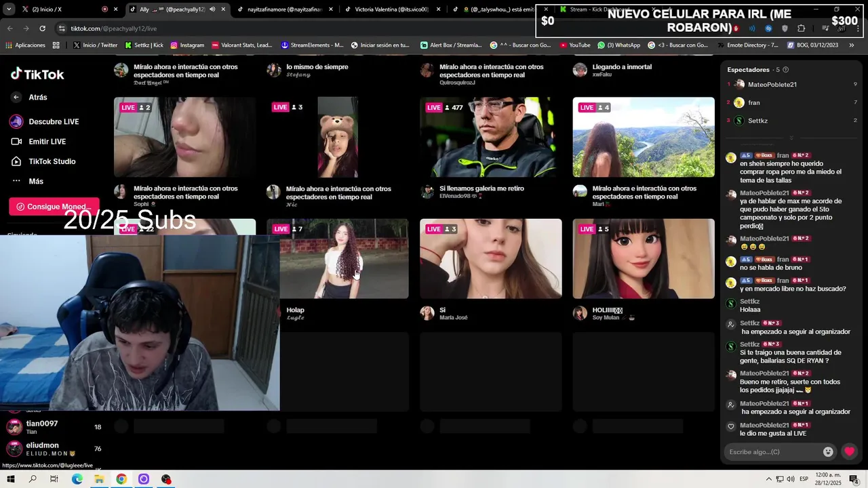Open Microsoft Edge from the taskbar
The image size is (868, 488).
[x=77, y=479]
